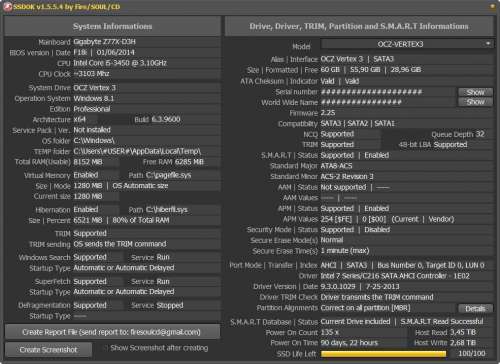The height and width of the screenshot is (364, 500).
Task: Select driver date 7-25-2013
Action: coord(383,287)
